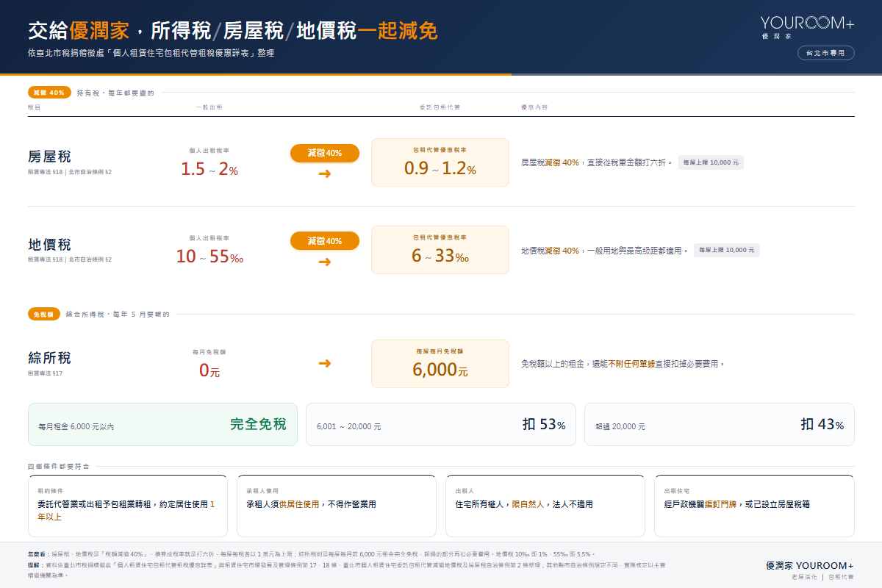Click the 承租人須供居住使用 condition text
Image resolution: width=882 pixels, height=588 pixels.
(311, 505)
